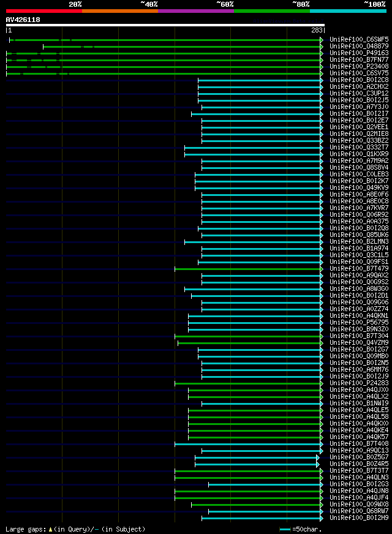Viewport: 392px width, 534px height.
Task: Select the UniRef100_Q09WX8 label
Action: [x=359, y=505]
